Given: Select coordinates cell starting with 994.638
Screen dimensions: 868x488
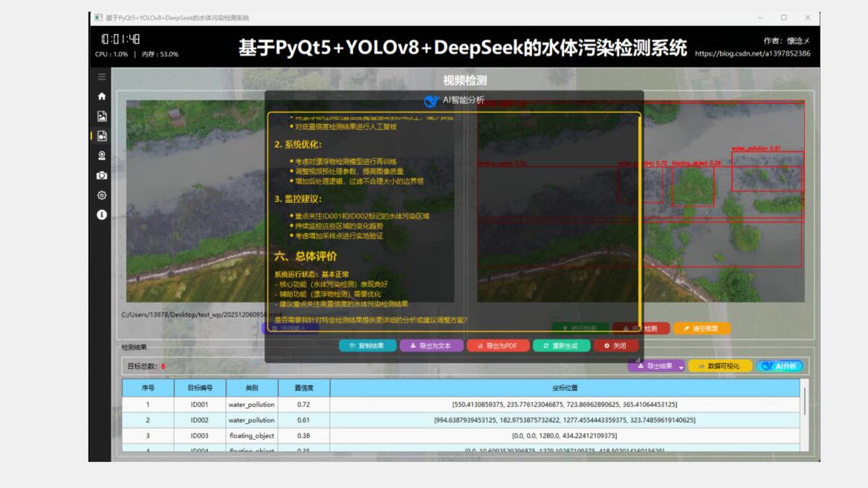Looking at the screenshot, I should click(565, 420).
